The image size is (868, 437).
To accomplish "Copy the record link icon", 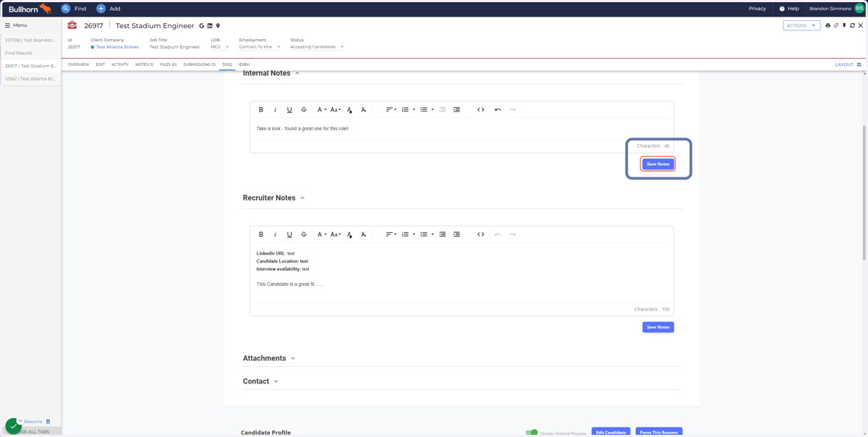I will point(836,25).
